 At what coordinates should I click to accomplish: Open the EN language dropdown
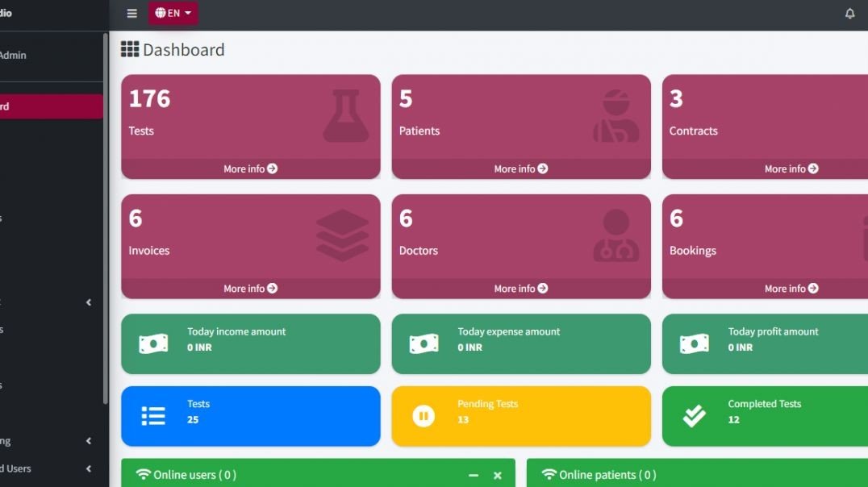pyautogui.click(x=173, y=13)
